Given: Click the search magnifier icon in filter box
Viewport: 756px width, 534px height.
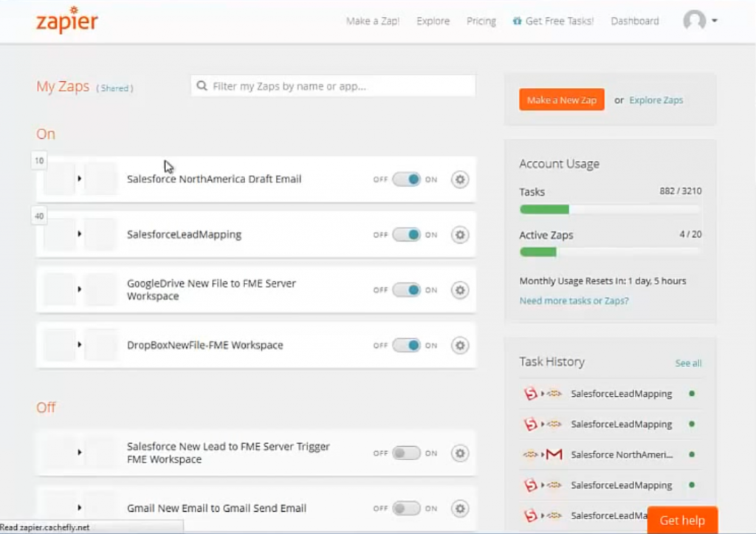Looking at the screenshot, I should pyautogui.click(x=202, y=86).
